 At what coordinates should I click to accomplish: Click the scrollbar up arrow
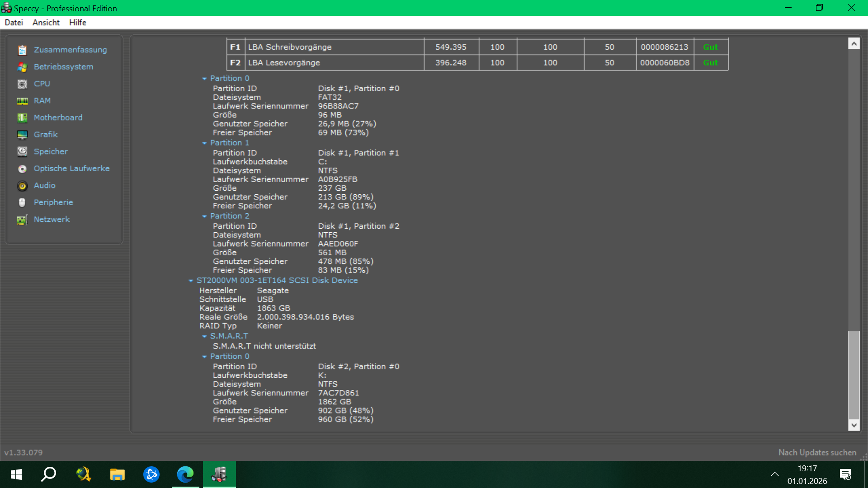coord(854,44)
